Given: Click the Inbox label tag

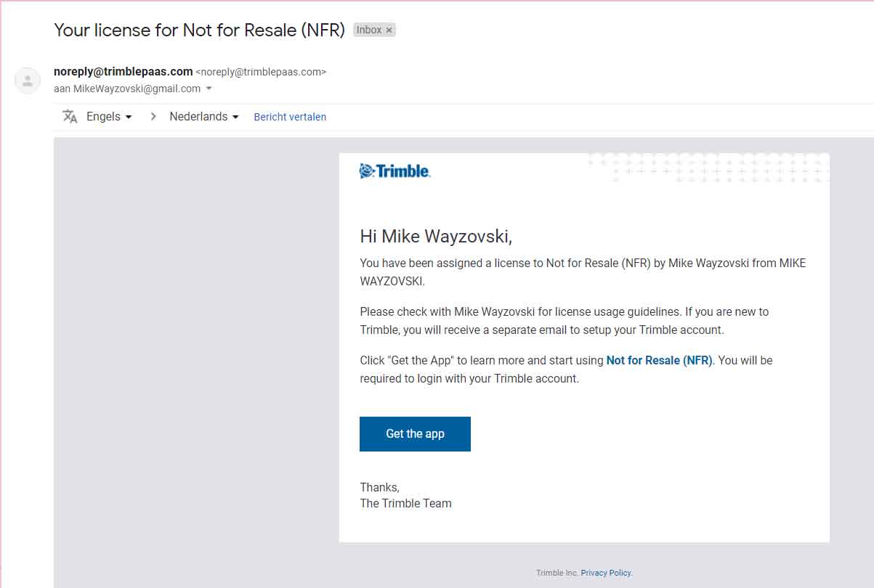Looking at the screenshot, I should (x=369, y=30).
